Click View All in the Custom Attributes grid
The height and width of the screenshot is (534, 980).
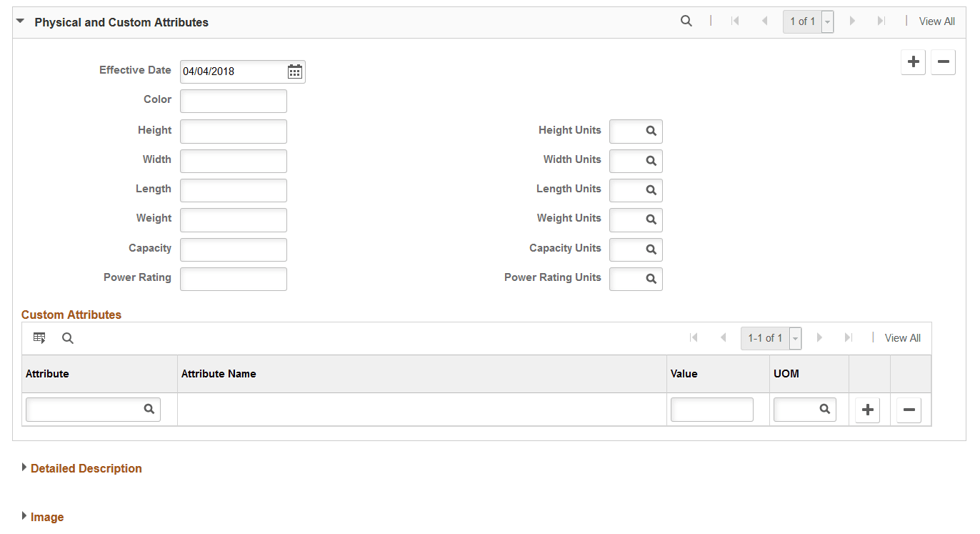click(x=902, y=337)
